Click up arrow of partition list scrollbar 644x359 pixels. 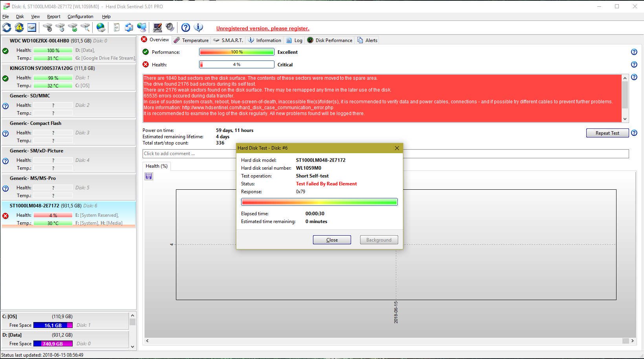click(x=132, y=315)
